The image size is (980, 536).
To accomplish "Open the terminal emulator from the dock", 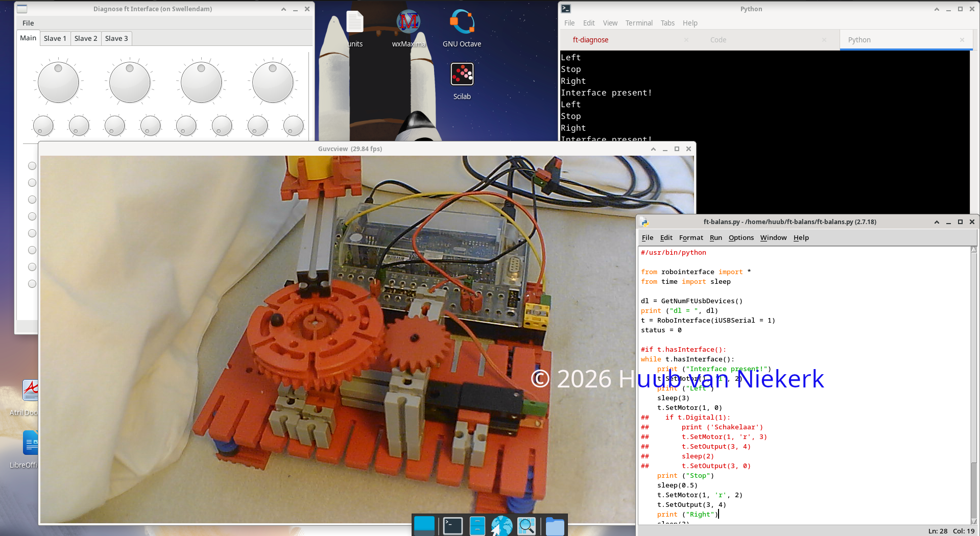I will (x=452, y=526).
